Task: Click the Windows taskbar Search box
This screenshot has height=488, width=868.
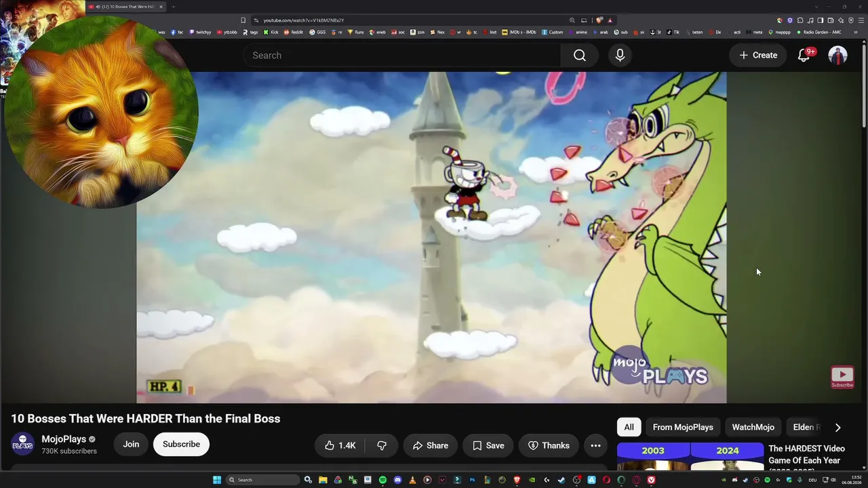Action: [x=263, y=480]
